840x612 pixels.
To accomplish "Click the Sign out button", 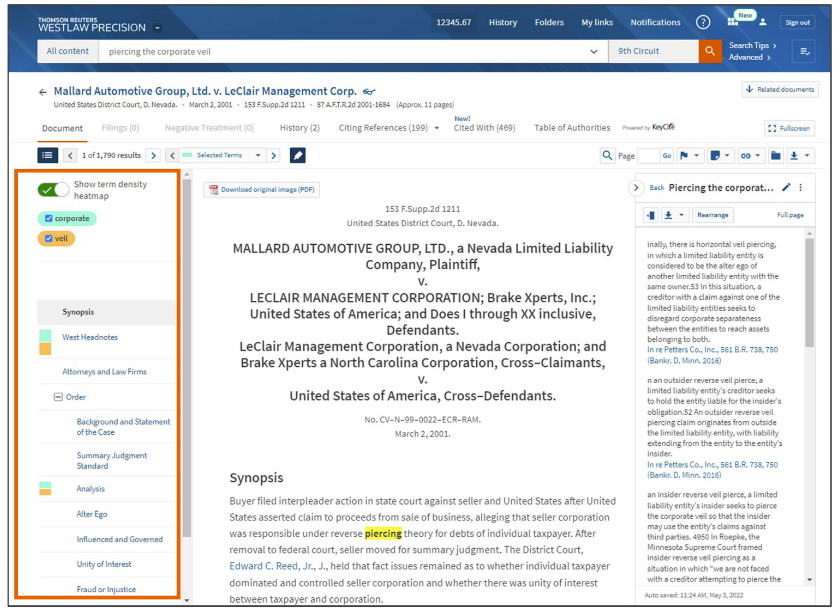I will (797, 23).
